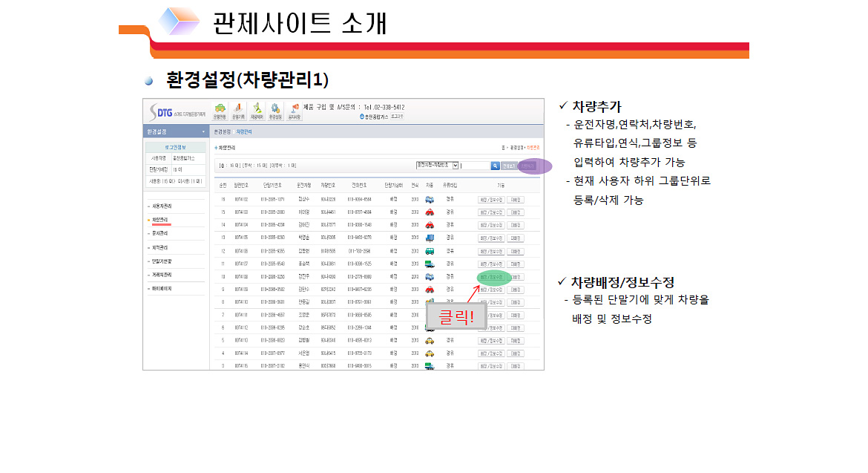868x473 pixels.
Task: Open the 운전자명+차량번호 search dropdown
Action: (437, 165)
